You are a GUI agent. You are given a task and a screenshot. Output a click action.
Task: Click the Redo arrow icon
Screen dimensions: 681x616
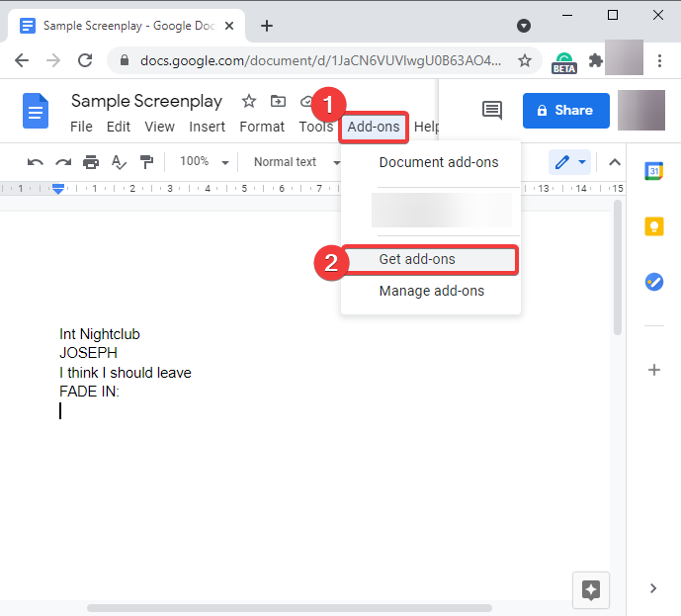63,162
